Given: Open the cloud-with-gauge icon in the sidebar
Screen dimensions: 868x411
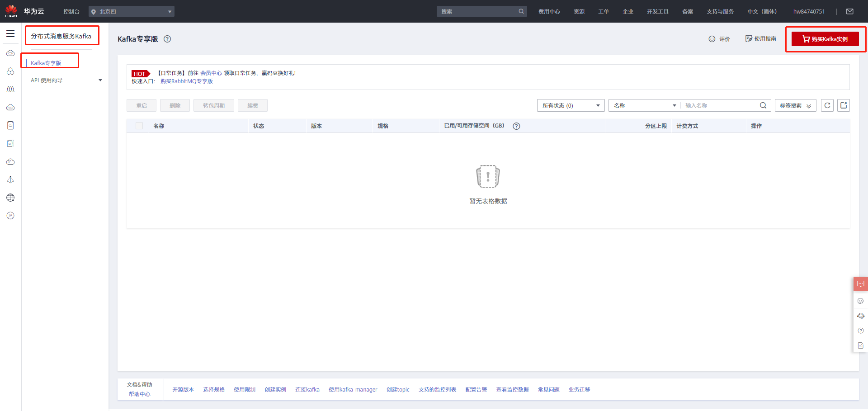Looking at the screenshot, I should (x=10, y=161).
